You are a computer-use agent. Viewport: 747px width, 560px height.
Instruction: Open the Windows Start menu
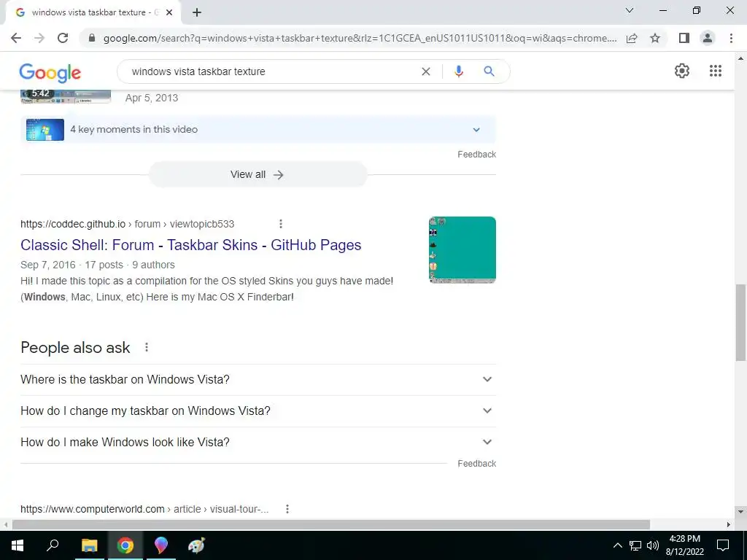18,545
